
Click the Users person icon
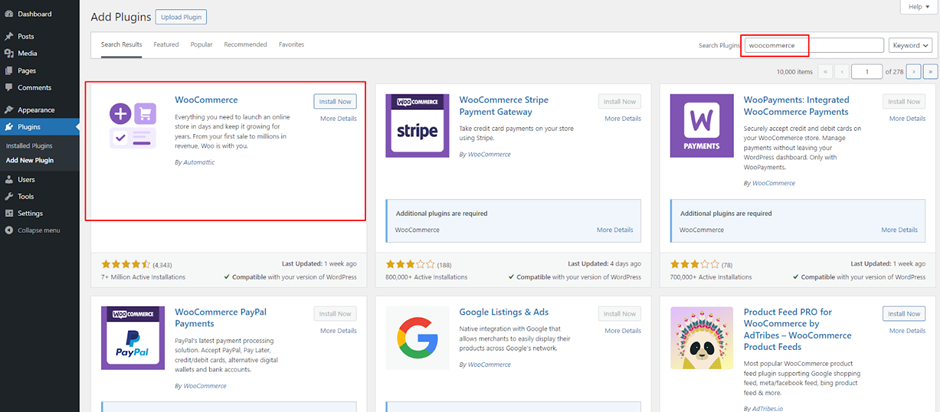tap(9, 179)
